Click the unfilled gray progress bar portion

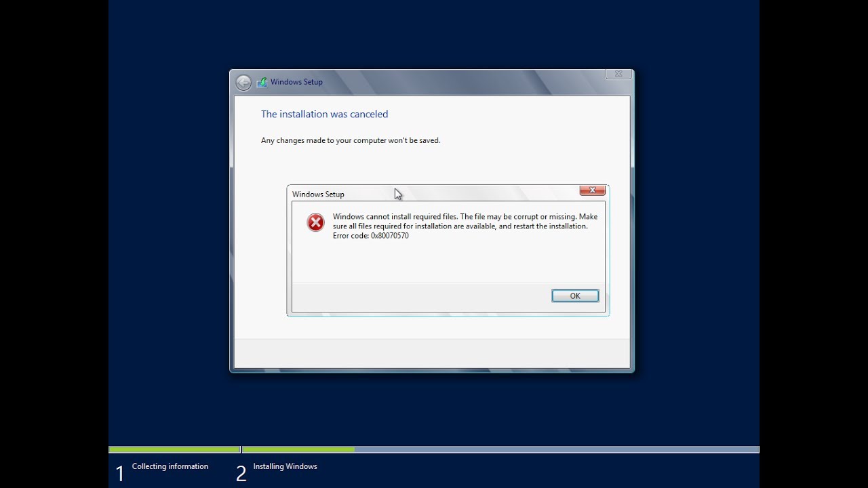[557, 449]
